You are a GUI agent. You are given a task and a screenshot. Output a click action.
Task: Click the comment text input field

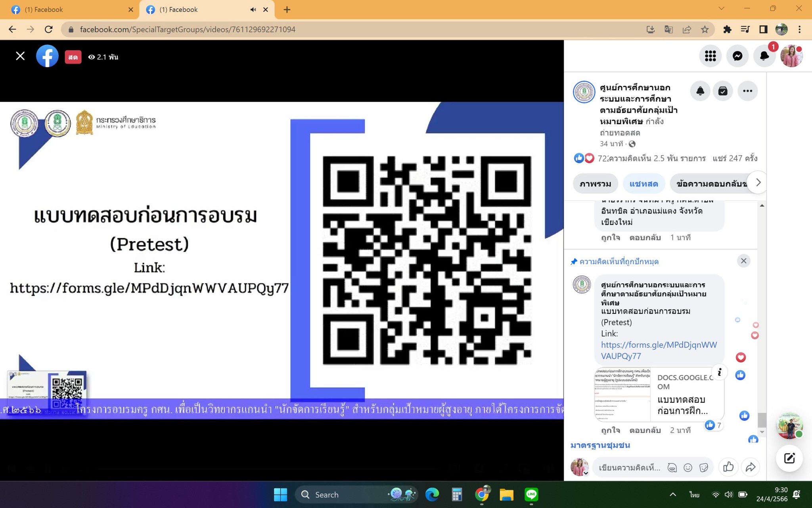click(630, 468)
